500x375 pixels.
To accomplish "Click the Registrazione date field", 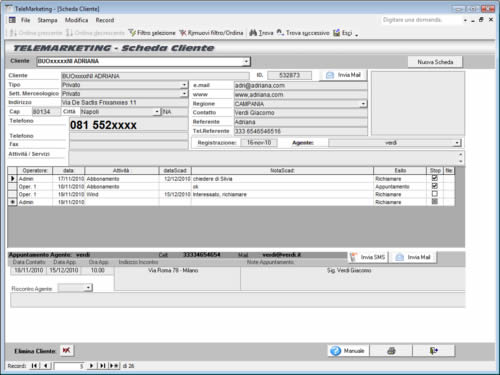I will coord(259,143).
